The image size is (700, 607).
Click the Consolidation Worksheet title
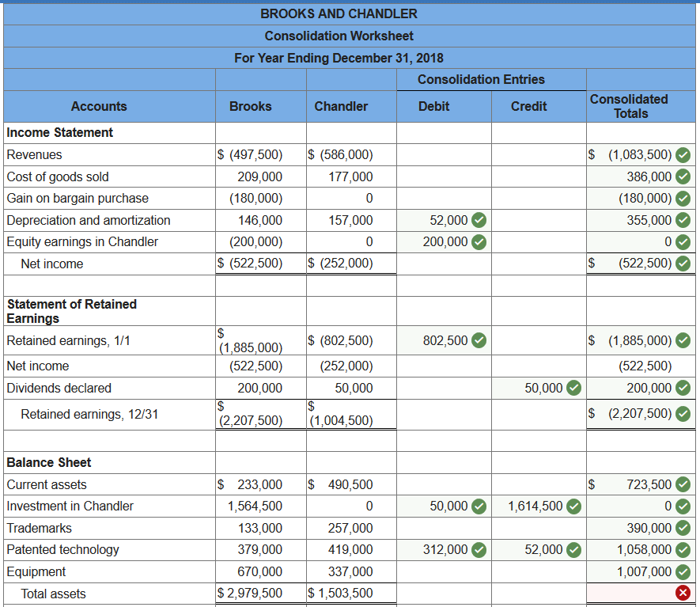pos(339,36)
